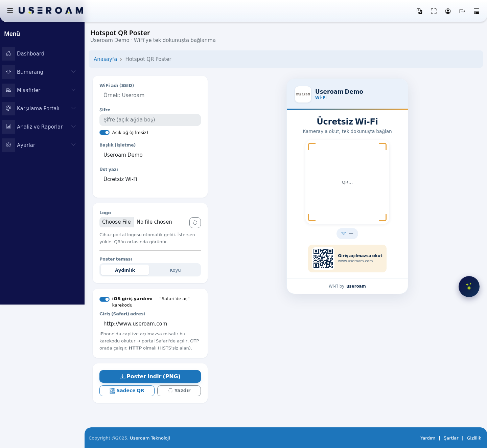The height and width of the screenshot is (448, 487).
Task: Click the Ayarlar gear icon
Action: [8, 145]
